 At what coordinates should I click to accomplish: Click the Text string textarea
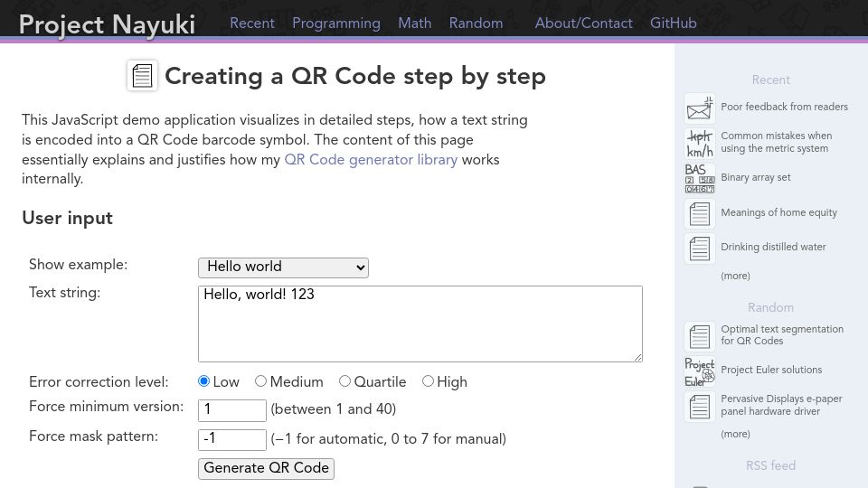click(420, 324)
